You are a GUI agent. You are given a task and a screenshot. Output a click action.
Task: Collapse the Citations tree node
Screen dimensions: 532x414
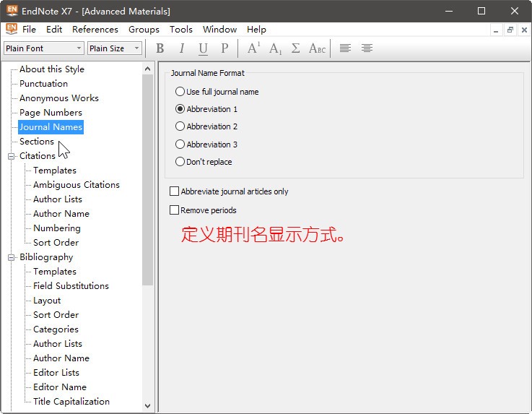[12, 156]
